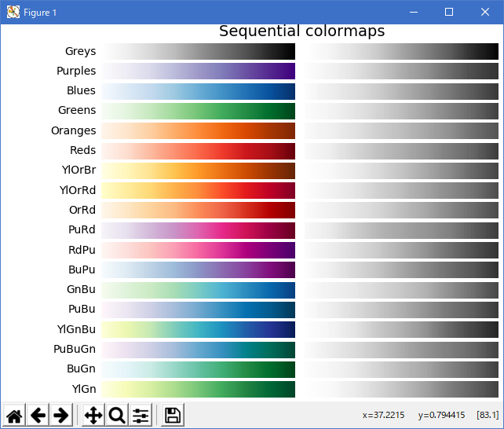
Task: Click the Greens color gradient bar
Action: pyautogui.click(x=199, y=111)
